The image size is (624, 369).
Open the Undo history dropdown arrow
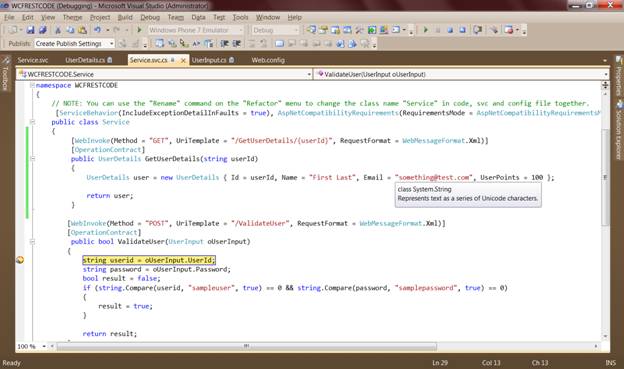point(107,30)
